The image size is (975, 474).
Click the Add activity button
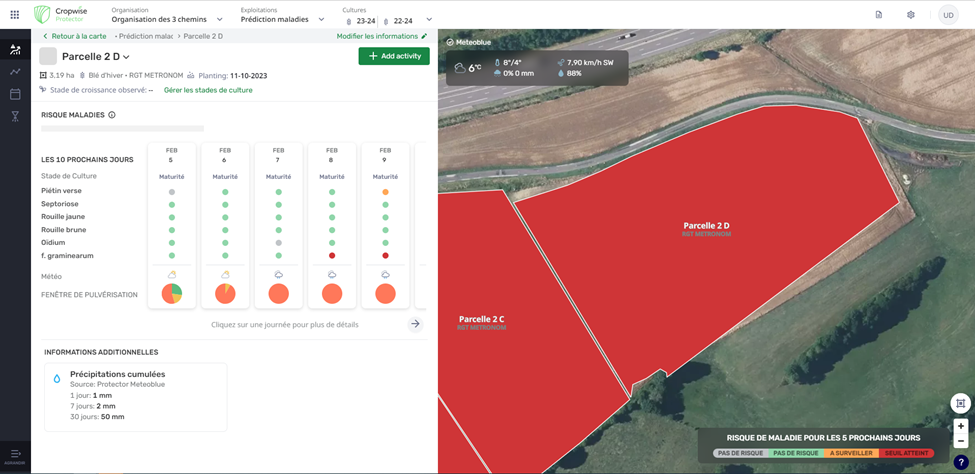pos(394,56)
